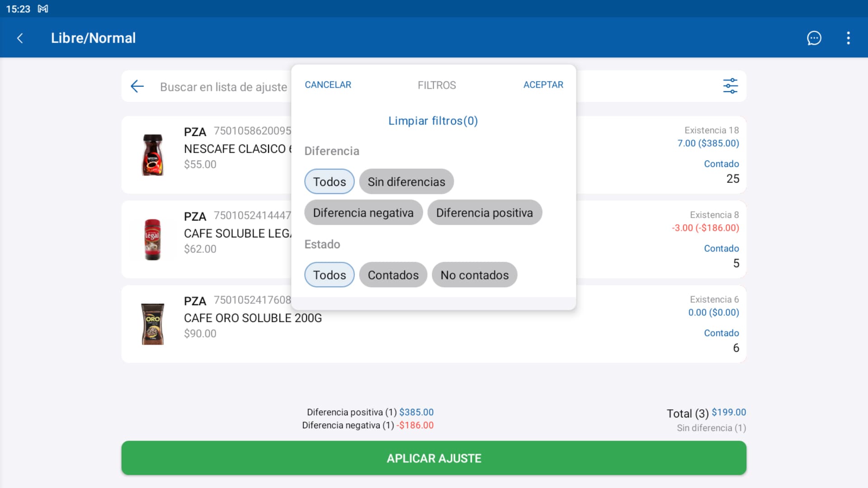The height and width of the screenshot is (488, 868).
Task: Clear filters using Limpiar filtros(0)
Action: pyautogui.click(x=433, y=121)
